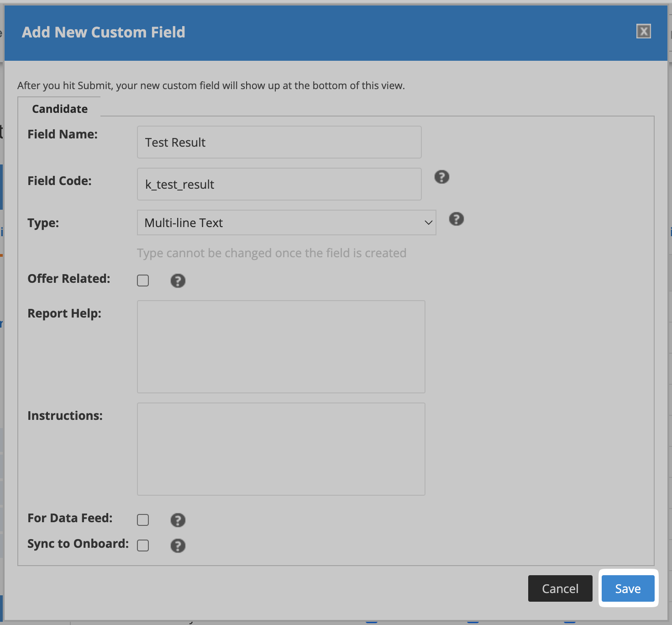Screen dimensions: 672x625
Task: Show help for the Offer Related option
Action: pyautogui.click(x=178, y=281)
